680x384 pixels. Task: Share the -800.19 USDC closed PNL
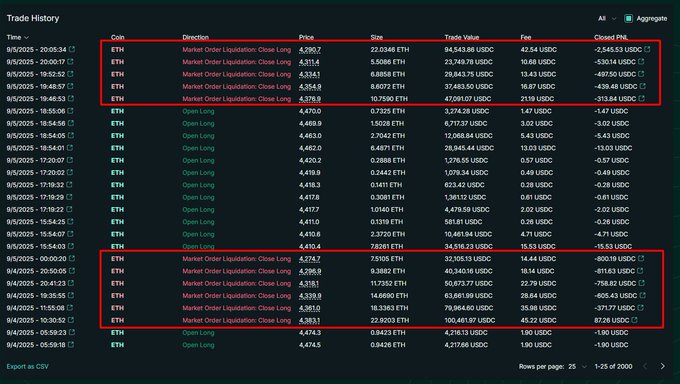coord(641,259)
